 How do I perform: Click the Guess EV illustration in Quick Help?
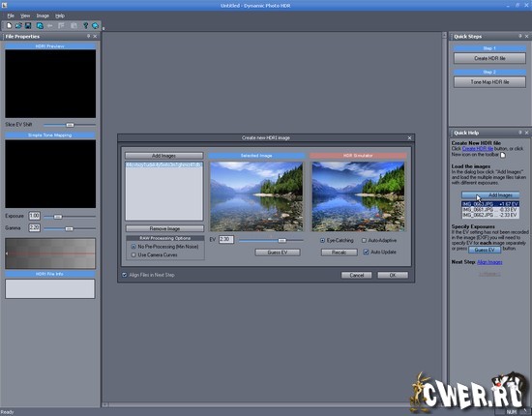pos(485,250)
